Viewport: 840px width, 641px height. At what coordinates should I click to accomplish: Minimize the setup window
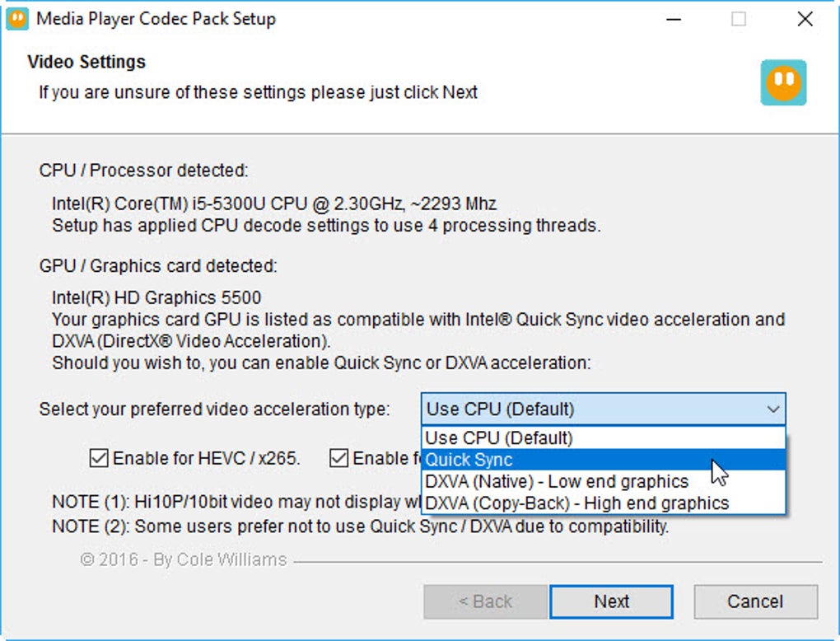point(673,19)
